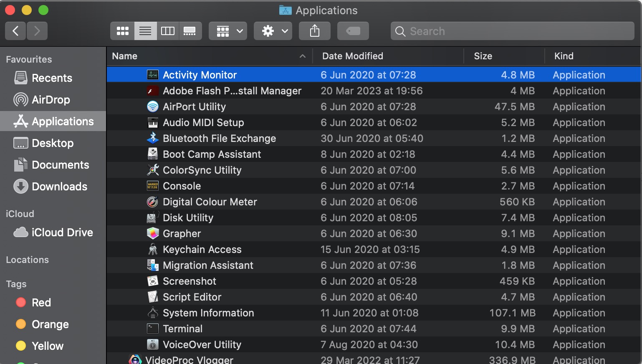
Task: Click the date 7 Aug 2020 at 04:30
Action: pyautogui.click(x=369, y=344)
